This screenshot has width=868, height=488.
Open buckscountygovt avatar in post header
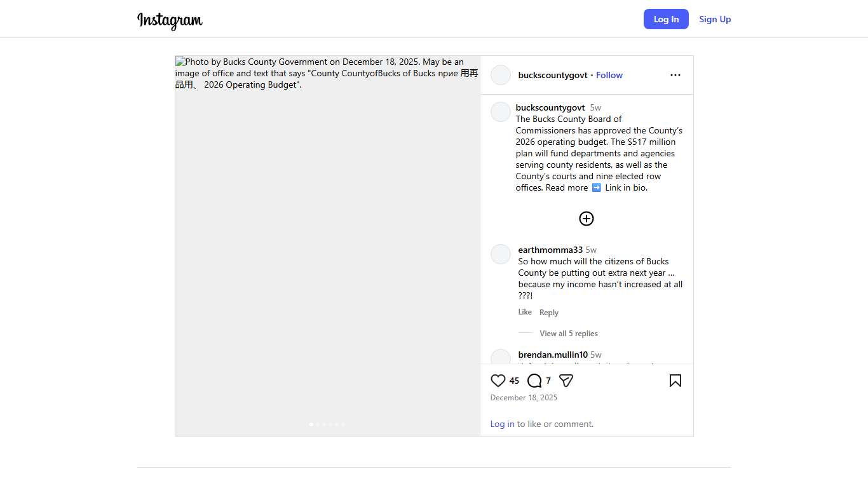[501, 75]
